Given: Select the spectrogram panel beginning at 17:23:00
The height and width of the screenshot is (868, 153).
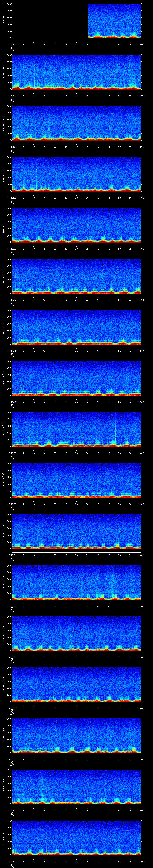Looking at the screenshot, I should tap(76, 736).
